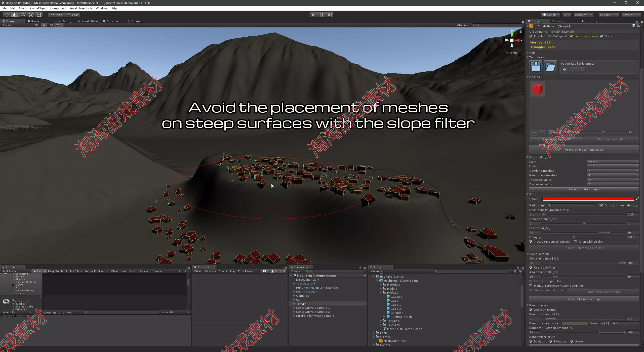Toggle the Collapsed checkbox

pyautogui.click(x=549, y=36)
